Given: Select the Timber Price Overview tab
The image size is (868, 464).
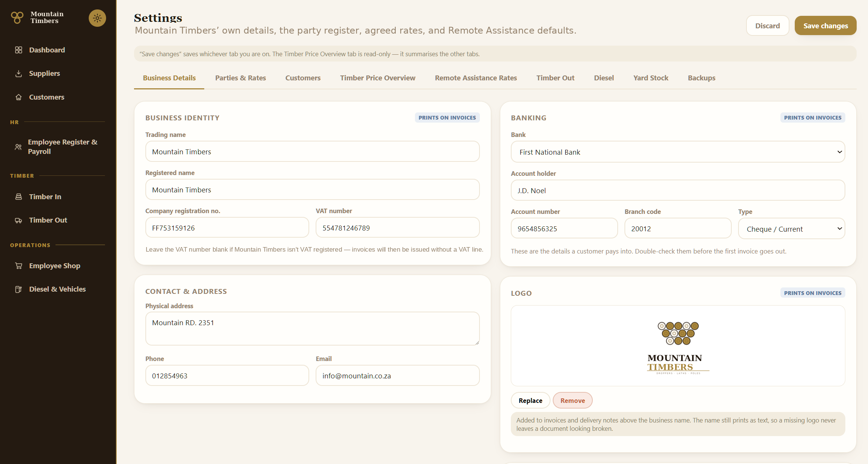Looking at the screenshot, I should [378, 78].
